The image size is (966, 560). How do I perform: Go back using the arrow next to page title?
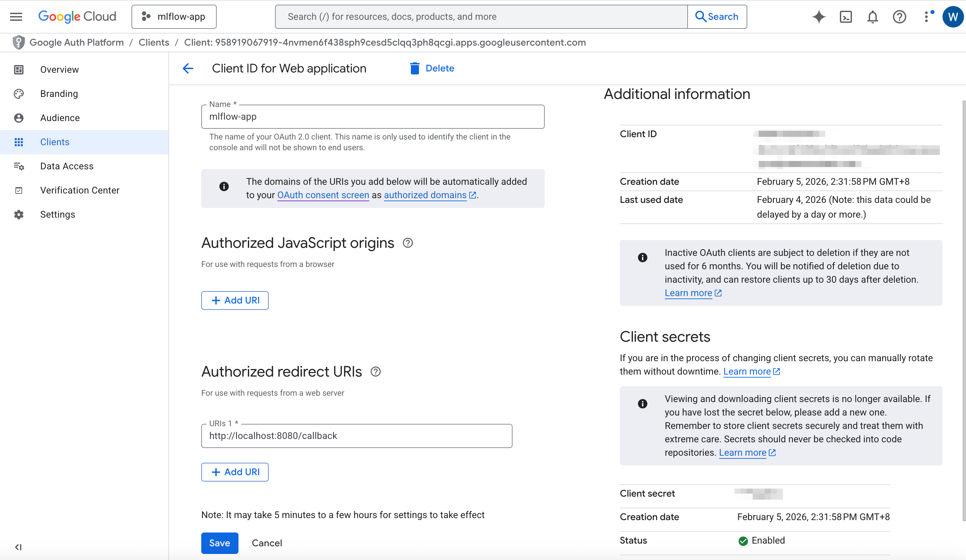(x=187, y=68)
